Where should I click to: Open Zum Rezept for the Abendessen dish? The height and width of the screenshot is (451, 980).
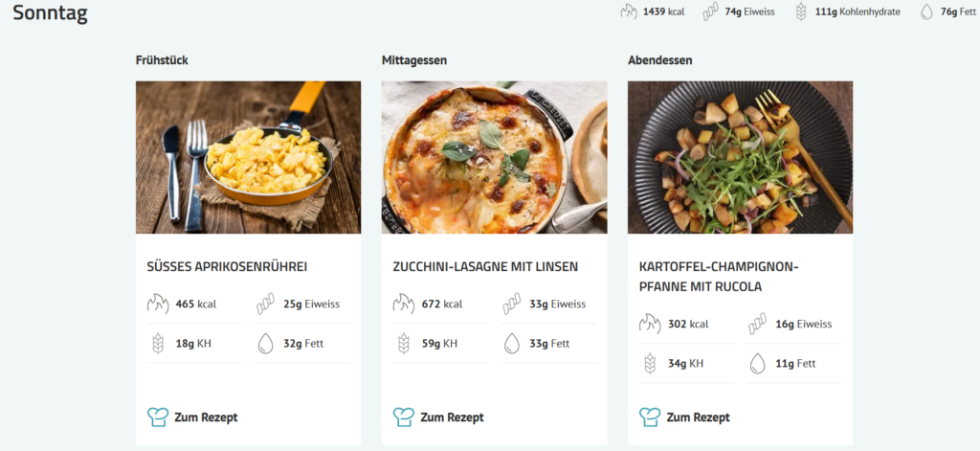click(697, 417)
